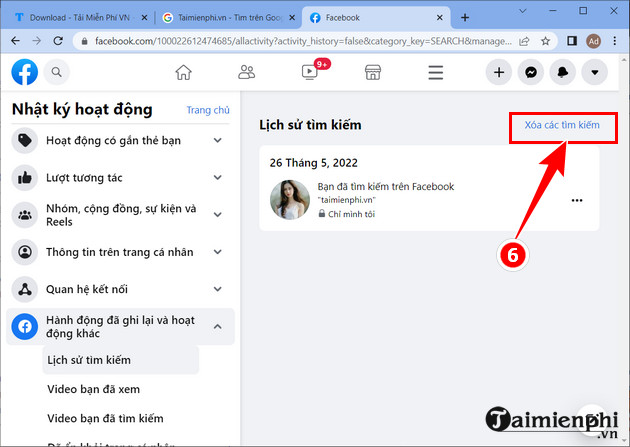Expand Hoạt động có gắn thẻ bạn
The height and width of the screenshot is (447, 630).
(x=217, y=141)
